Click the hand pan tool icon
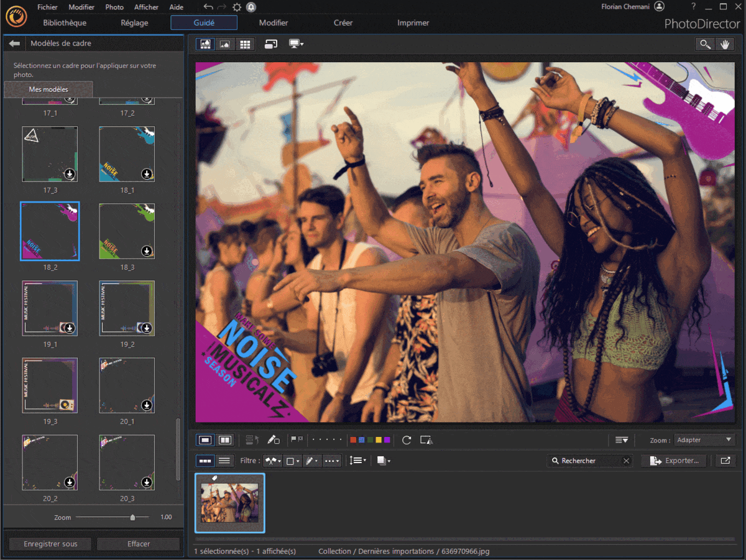The image size is (746, 560). point(725,44)
